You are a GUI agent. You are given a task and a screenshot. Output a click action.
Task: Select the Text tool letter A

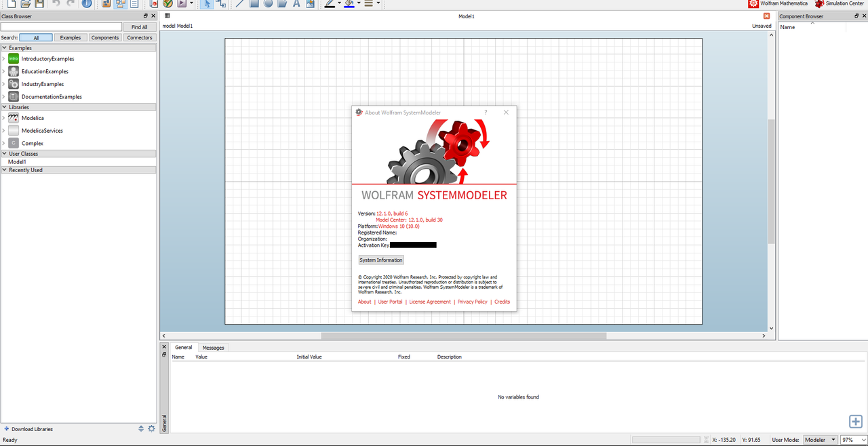[296, 3]
